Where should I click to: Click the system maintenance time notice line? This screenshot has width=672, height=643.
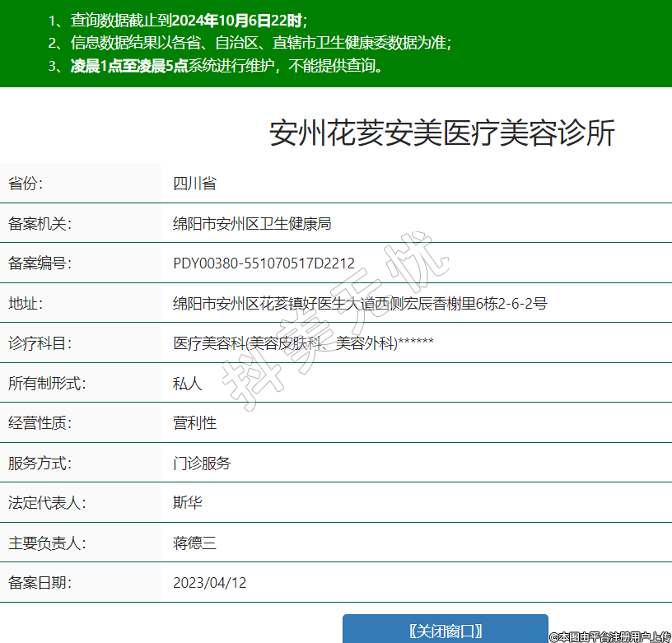pos(227,66)
